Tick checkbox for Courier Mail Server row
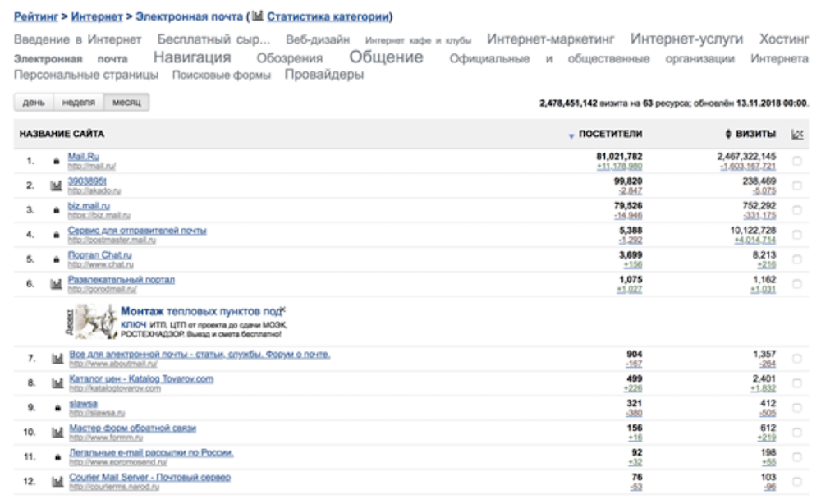Image resolution: width=821 pixels, height=504 pixels. (x=797, y=482)
